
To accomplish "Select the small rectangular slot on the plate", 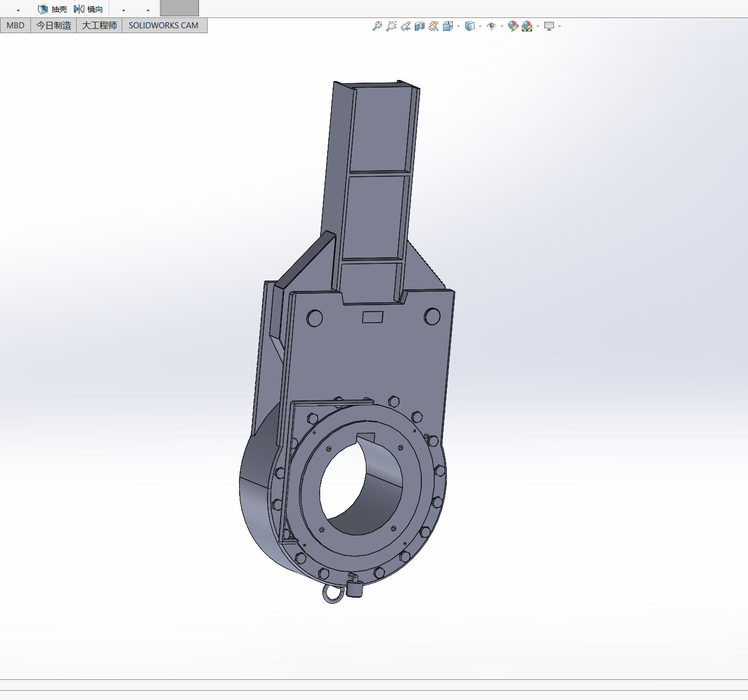I will pyautogui.click(x=373, y=317).
